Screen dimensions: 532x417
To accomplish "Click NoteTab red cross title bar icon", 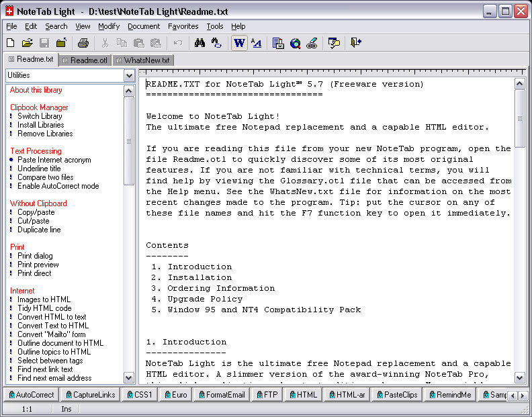I will (9, 11).
